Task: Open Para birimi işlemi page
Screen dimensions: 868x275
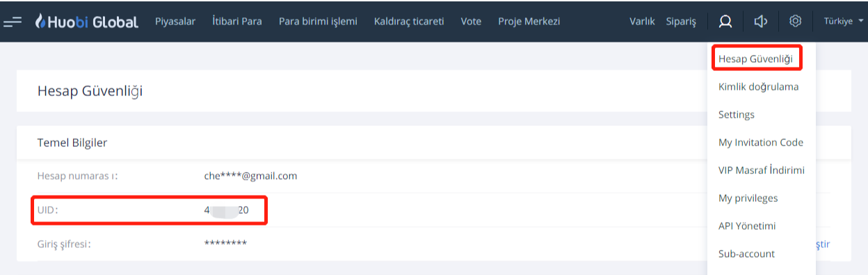Action: click(x=318, y=22)
